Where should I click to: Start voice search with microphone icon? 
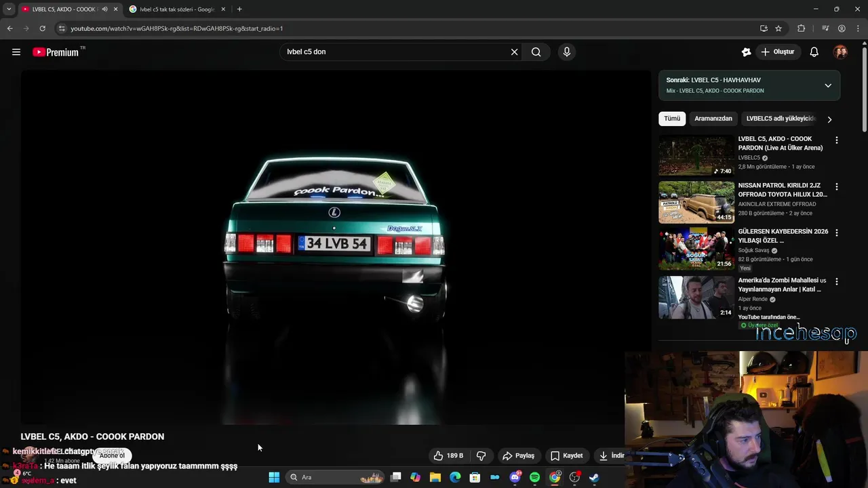(x=567, y=52)
